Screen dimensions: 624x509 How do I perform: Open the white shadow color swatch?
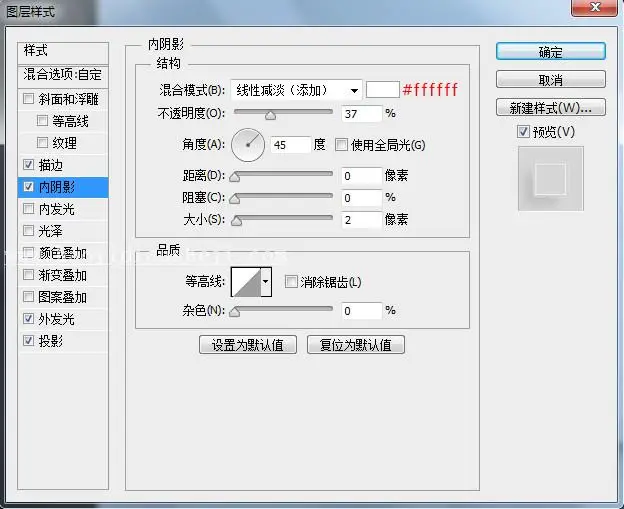382,90
